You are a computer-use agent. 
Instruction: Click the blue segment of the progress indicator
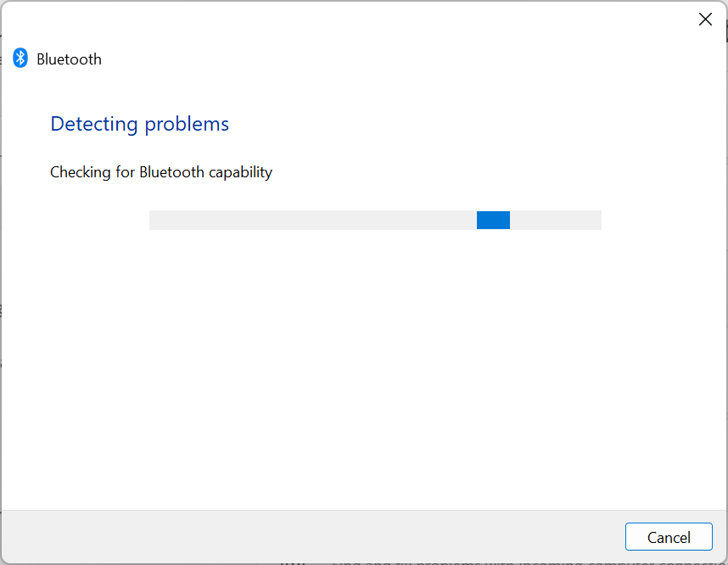tap(493, 220)
